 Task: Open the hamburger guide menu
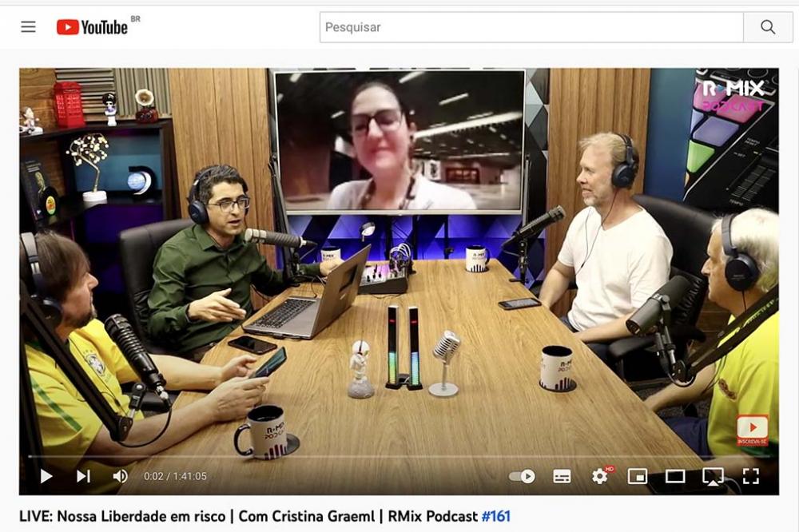[28, 26]
